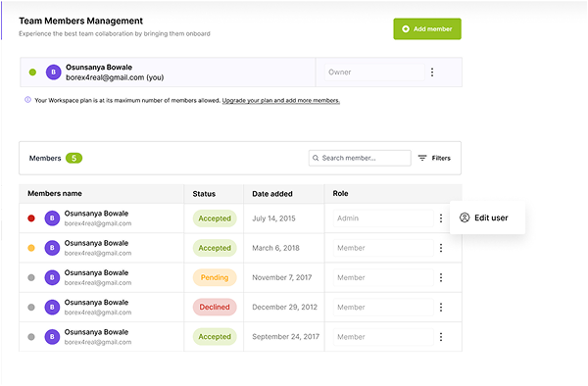Open the Owner role dropdown
The width and height of the screenshot is (588, 386).
tap(374, 72)
